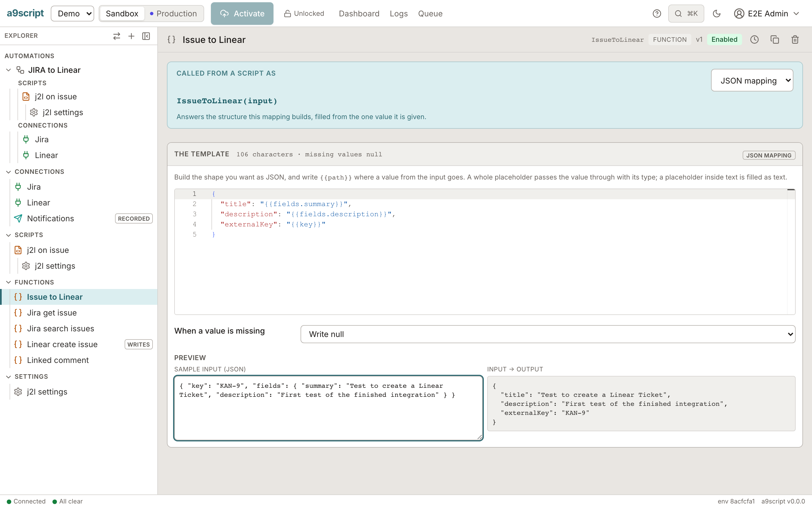The width and height of the screenshot is (812, 508).
Task: Open the command search ⌘K box
Action: [x=686, y=14]
